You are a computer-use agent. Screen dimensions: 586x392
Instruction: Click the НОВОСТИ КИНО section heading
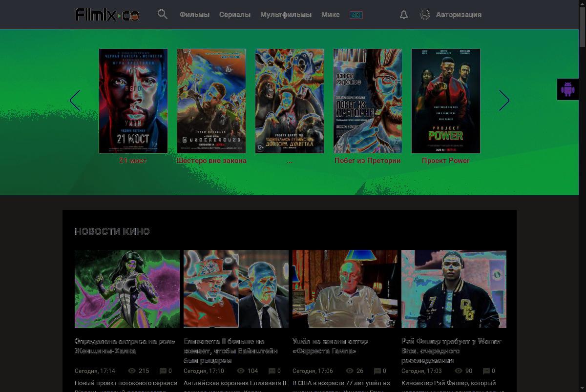(x=112, y=231)
